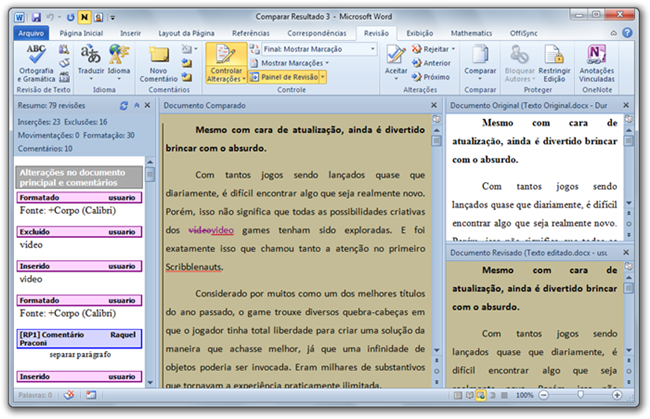Select the [RP1] Comentário Raquel Praconi entry
This screenshot has width=650, height=419.
click(x=79, y=339)
